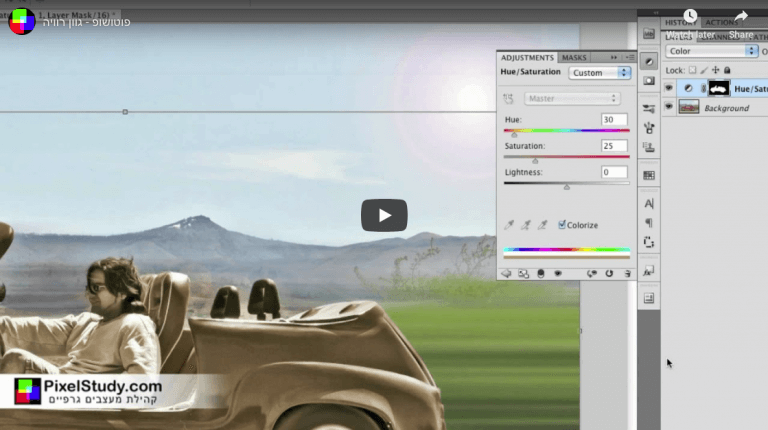Click the Lightness value field 0
This screenshot has width=768, height=430.
(614, 172)
